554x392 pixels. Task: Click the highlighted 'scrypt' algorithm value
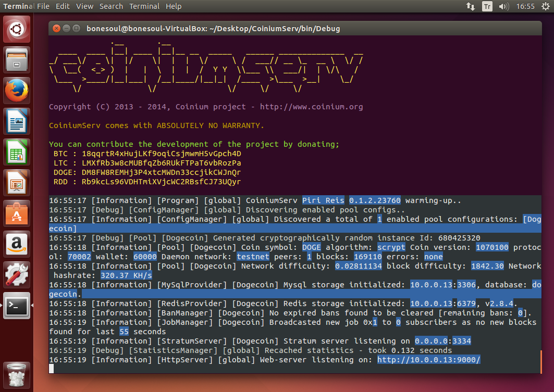click(x=391, y=247)
